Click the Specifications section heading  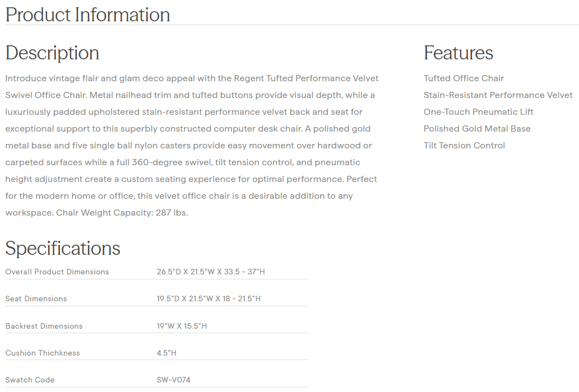point(63,248)
